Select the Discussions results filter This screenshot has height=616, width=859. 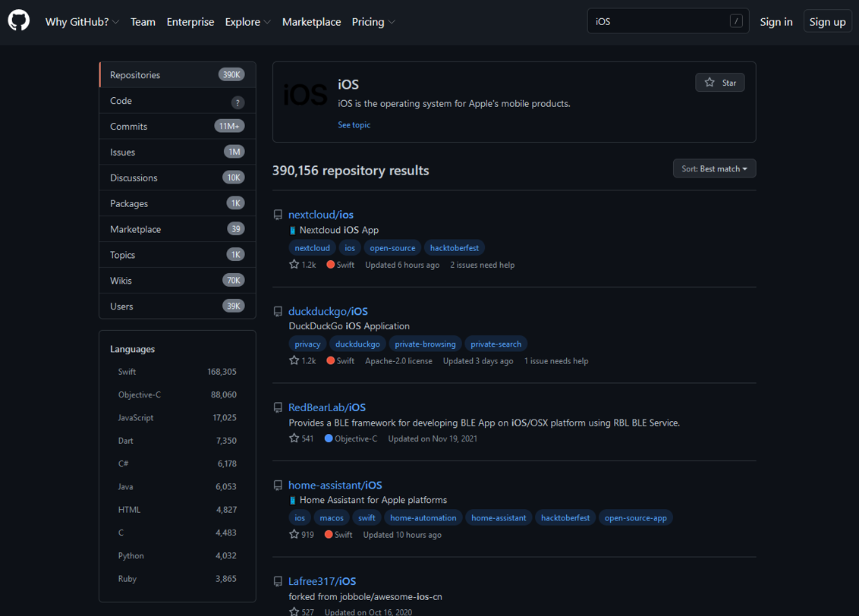(x=178, y=178)
